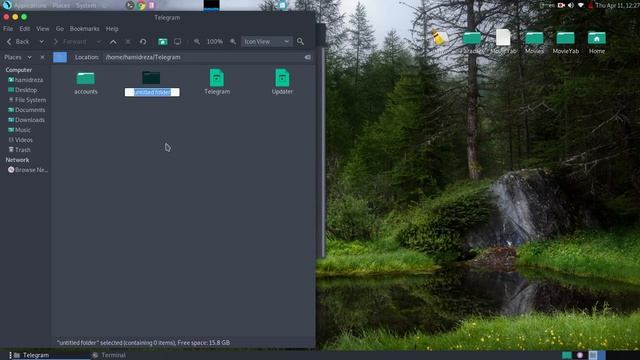
Task: Open search with the magnifier icon
Action: [300, 42]
